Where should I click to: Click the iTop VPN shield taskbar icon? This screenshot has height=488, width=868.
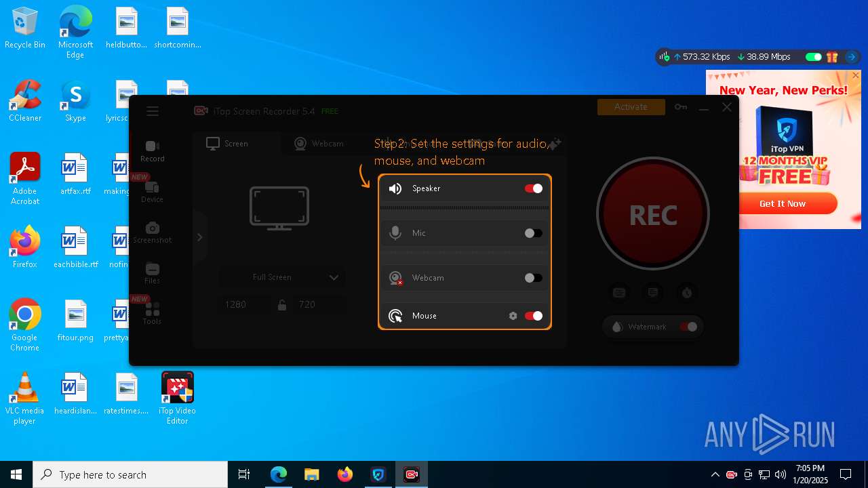[x=378, y=474]
